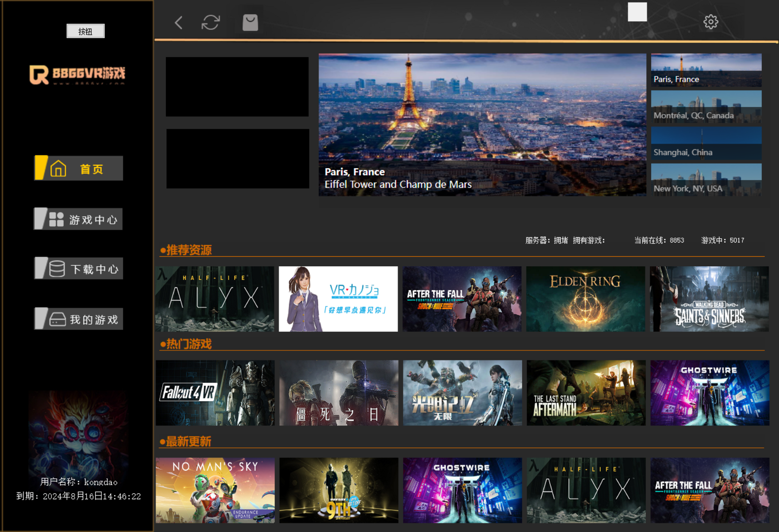779x532 pixels.
Task: Open Half-Life Alyx in 推荐资源
Action: pyautogui.click(x=215, y=299)
